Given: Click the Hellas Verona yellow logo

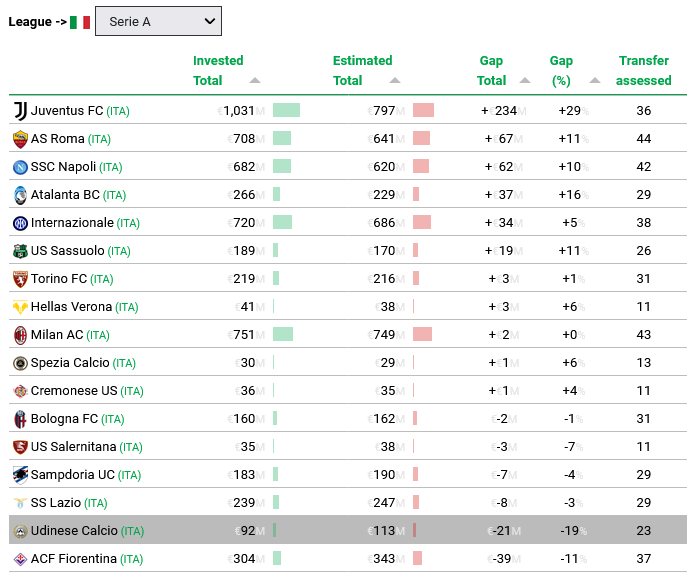Looking at the screenshot, I should (20, 307).
